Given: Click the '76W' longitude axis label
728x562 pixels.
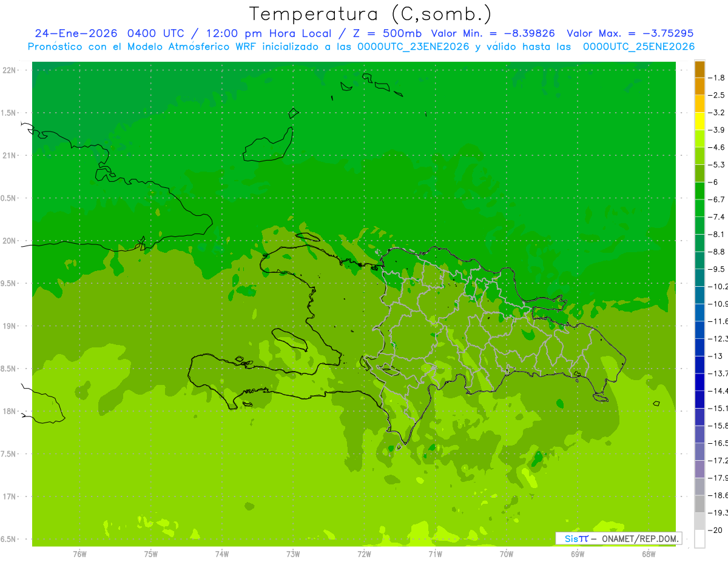Looking at the screenshot, I should (x=79, y=554).
